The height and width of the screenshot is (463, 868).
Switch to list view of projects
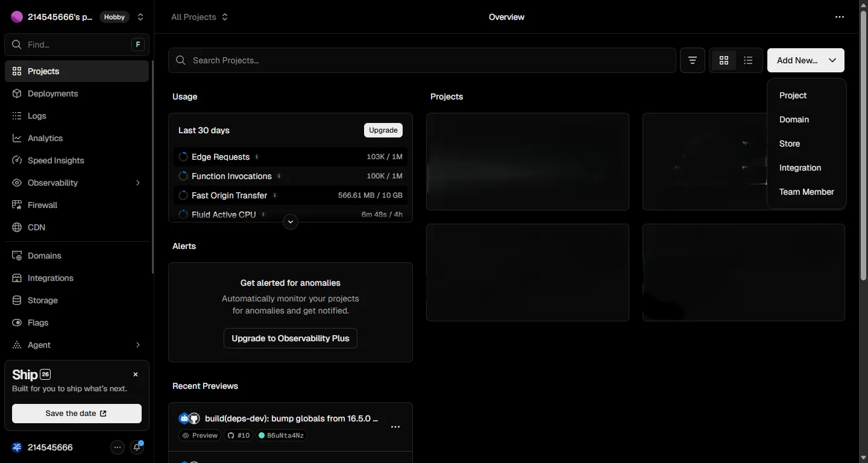pos(748,60)
